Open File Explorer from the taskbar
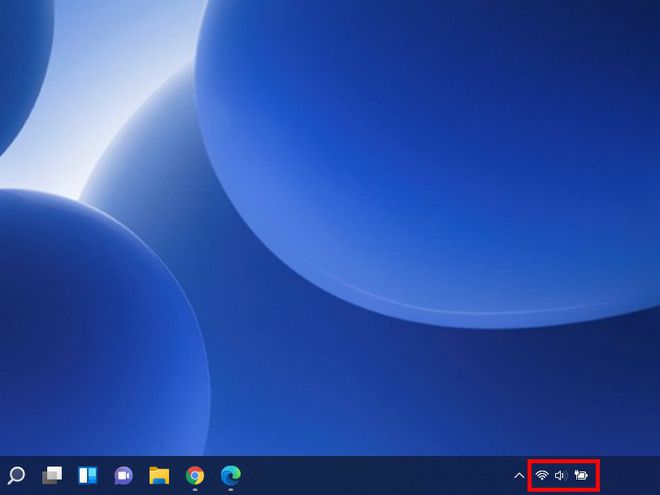 coord(159,476)
